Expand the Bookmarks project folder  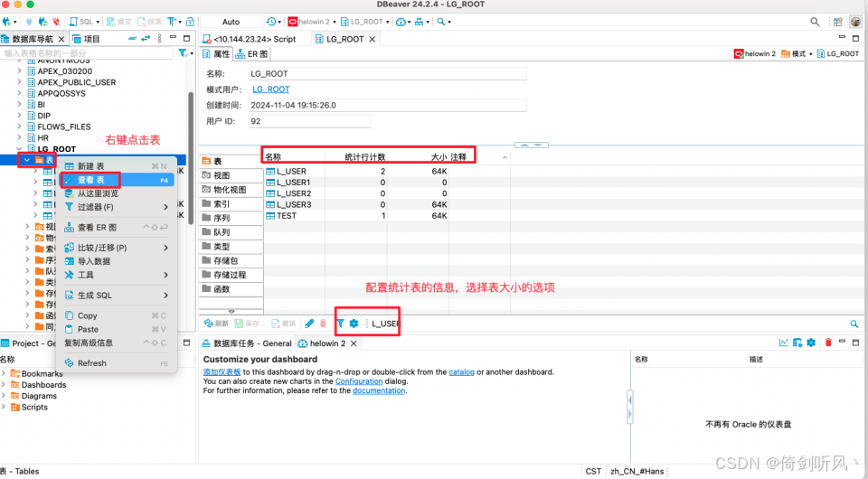(x=5, y=374)
